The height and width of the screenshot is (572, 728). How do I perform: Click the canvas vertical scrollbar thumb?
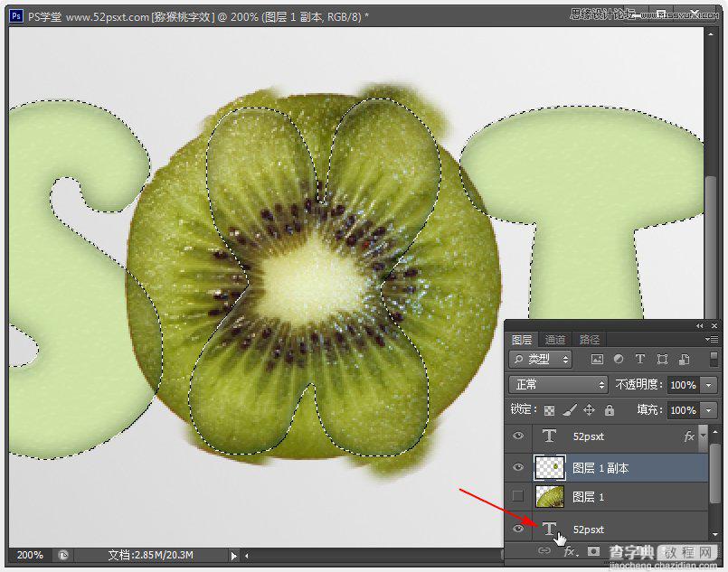tap(711, 247)
